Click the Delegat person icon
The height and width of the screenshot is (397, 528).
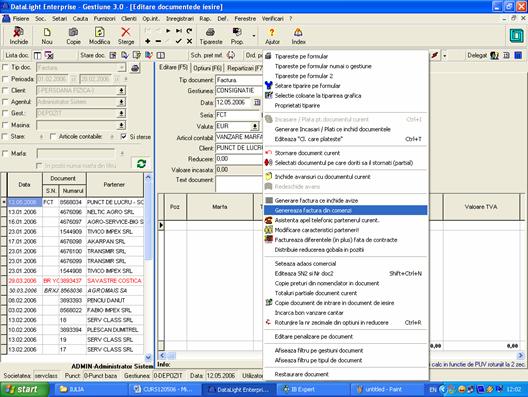(494, 55)
